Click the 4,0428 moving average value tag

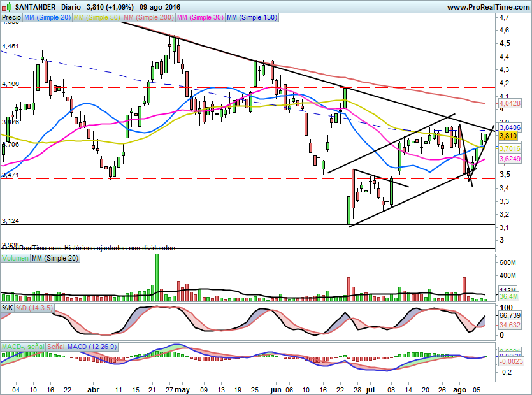pyautogui.click(x=510, y=103)
